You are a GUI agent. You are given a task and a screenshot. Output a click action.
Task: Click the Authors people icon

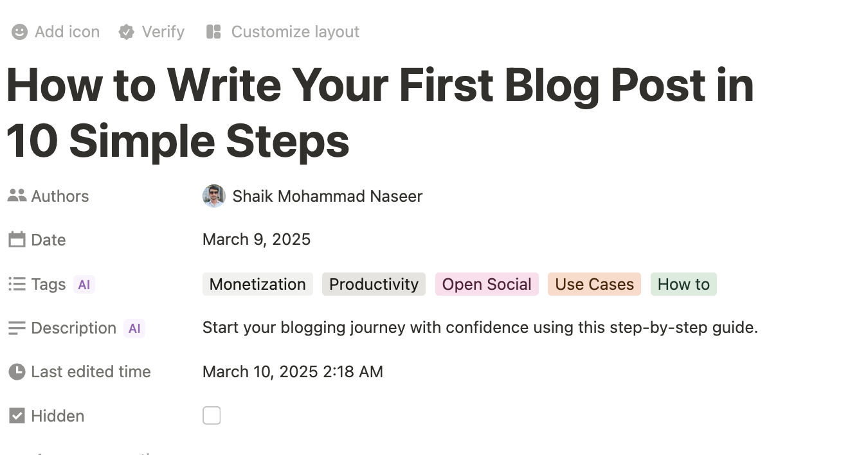(x=17, y=196)
